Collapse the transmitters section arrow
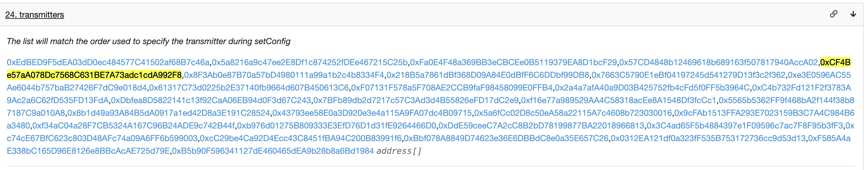 pyautogui.click(x=853, y=14)
